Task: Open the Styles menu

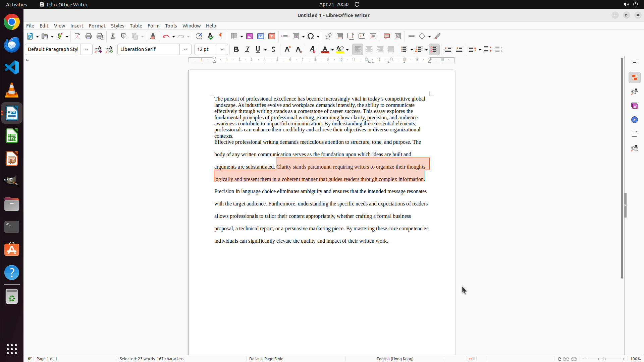Action: pos(117,26)
